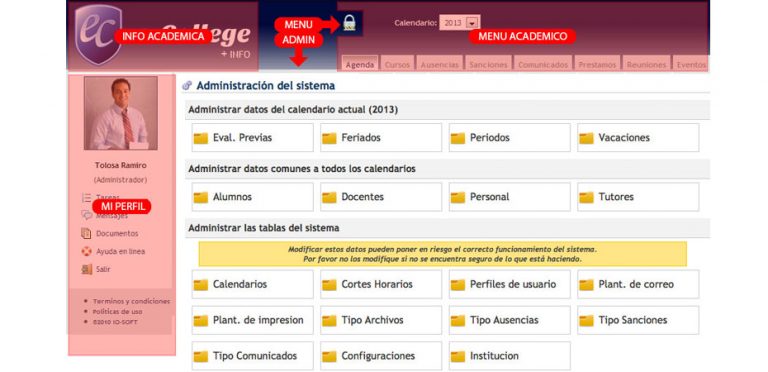Open Plant. de correo folder
This screenshot has height=372, width=768.
coord(638,284)
